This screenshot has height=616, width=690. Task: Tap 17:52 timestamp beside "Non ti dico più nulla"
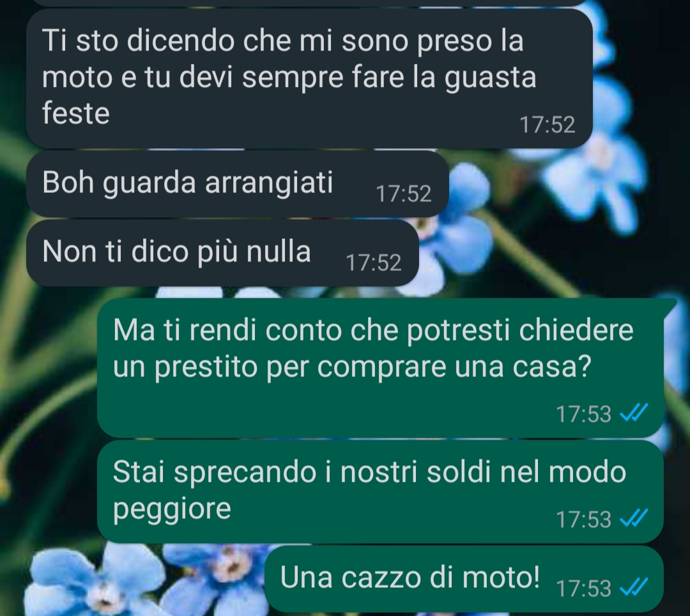click(374, 263)
